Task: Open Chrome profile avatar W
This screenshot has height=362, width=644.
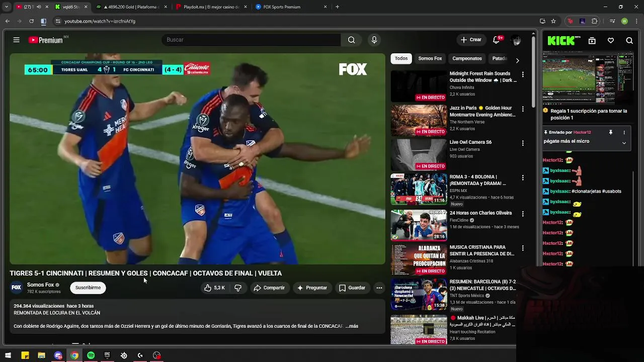Action: (x=624, y=21)
